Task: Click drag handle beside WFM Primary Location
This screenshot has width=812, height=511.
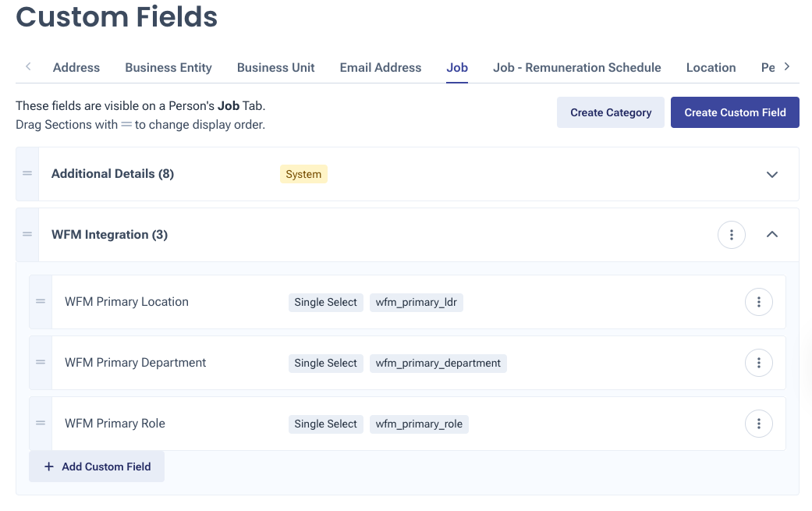Action: point(41,302)
